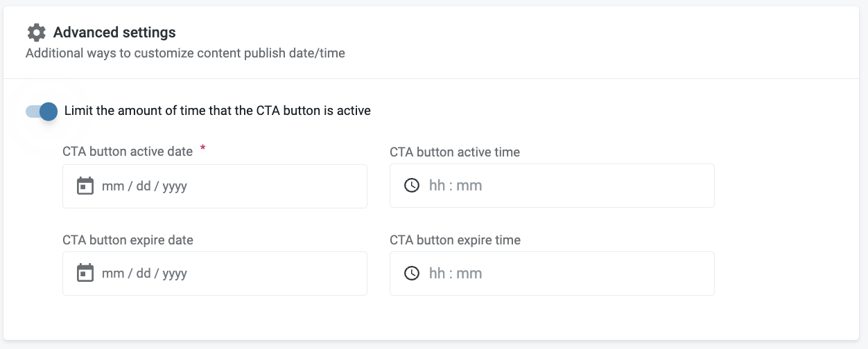Screen dimensions: 868x349
Task: Click the "CTA button expire time" label
Action: click(455, 240)
